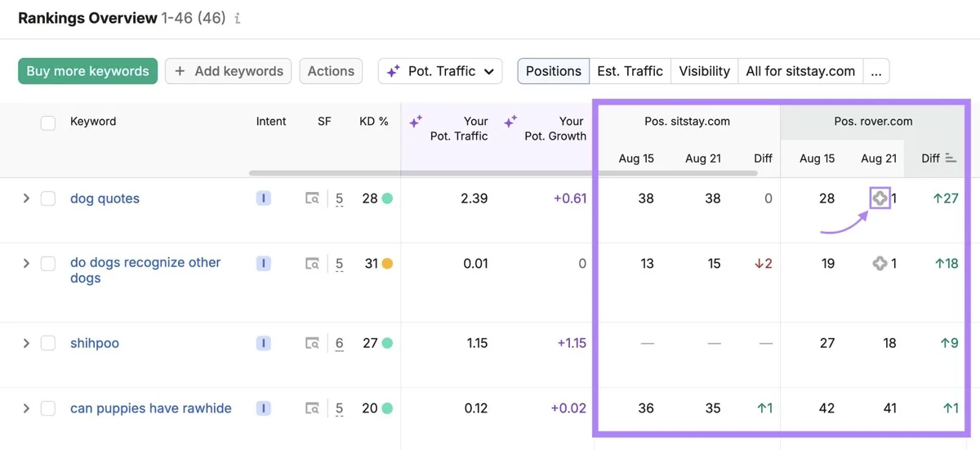Click the sparkle icon beside Your Pot. Traffic
Image resolution: width=980 pixels, height=450 pixels.
pos(416,122)
